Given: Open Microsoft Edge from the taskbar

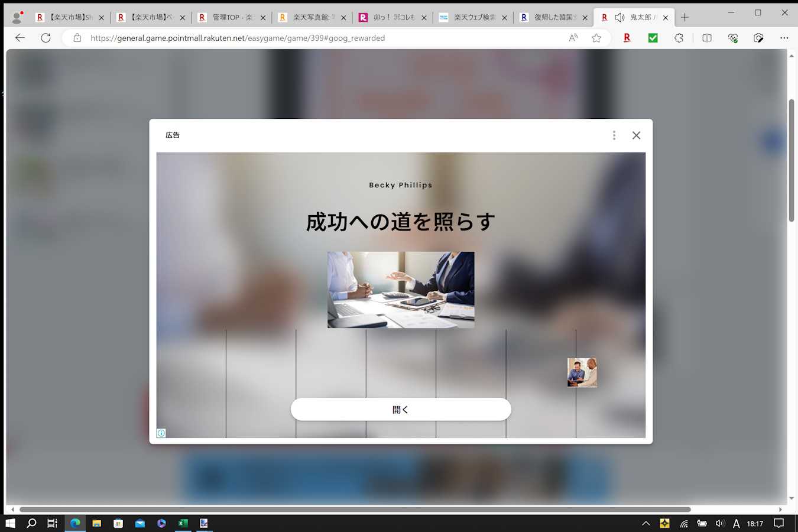Looking at the screenshot, I should pos(75,523).
